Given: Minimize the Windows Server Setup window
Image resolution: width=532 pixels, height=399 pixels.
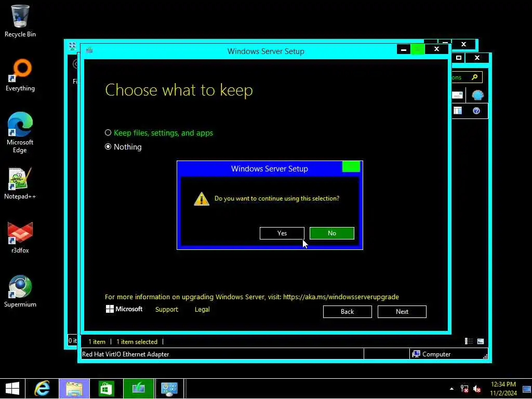Looking at the screenshot, I should coord(403,49).
